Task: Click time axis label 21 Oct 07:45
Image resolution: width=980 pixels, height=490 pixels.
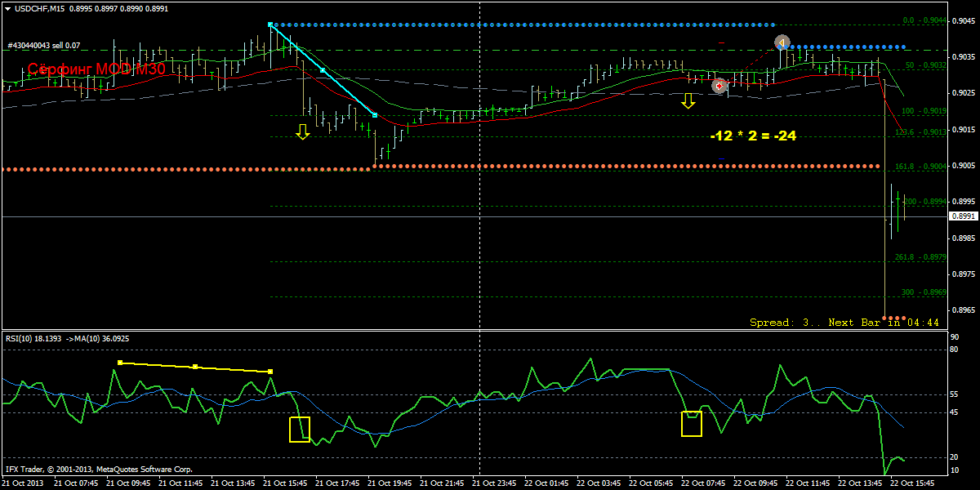Action: (78, 483)
